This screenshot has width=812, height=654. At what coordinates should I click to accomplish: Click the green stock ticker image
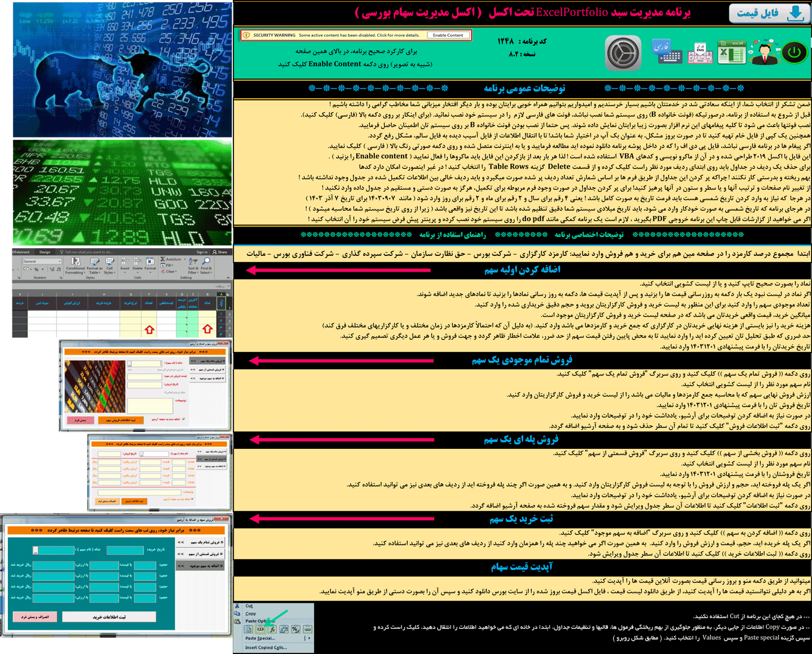click(x=122, y=193)
